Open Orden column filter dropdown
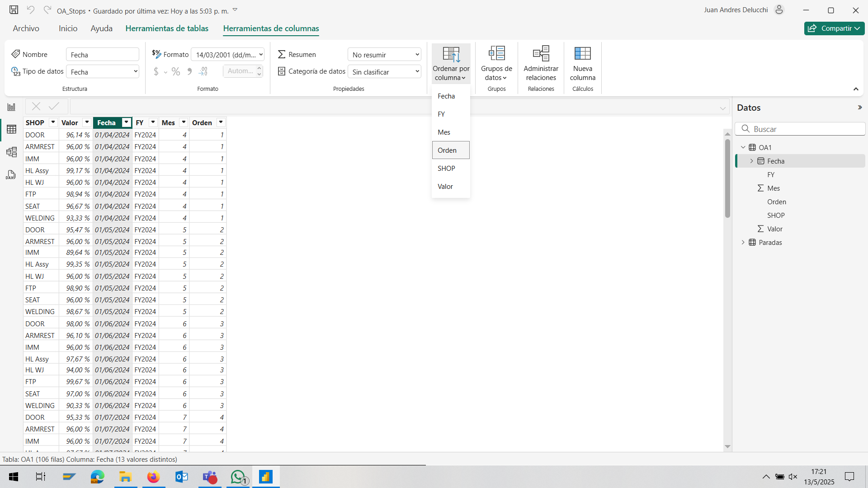Viewport: 868px width, 488px height. tap(221, 122)
